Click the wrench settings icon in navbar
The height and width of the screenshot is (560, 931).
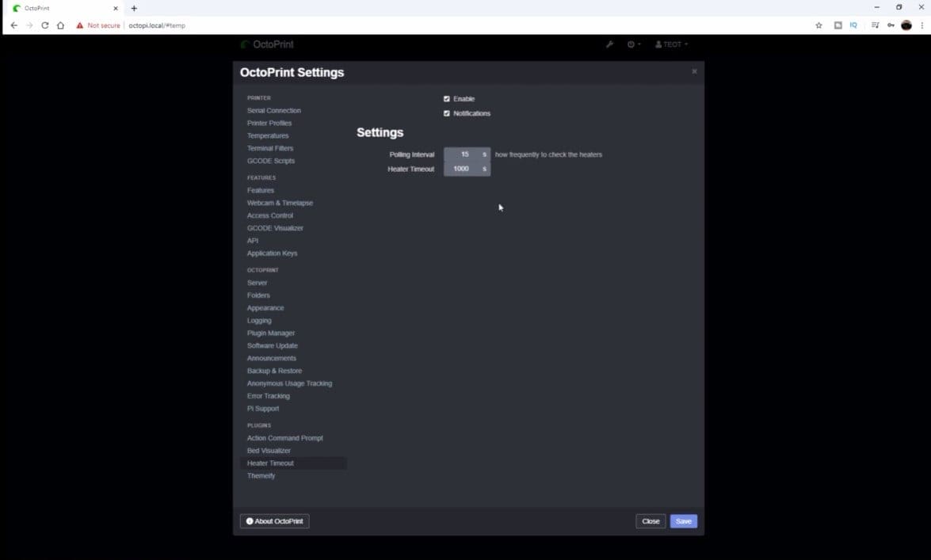609,44
